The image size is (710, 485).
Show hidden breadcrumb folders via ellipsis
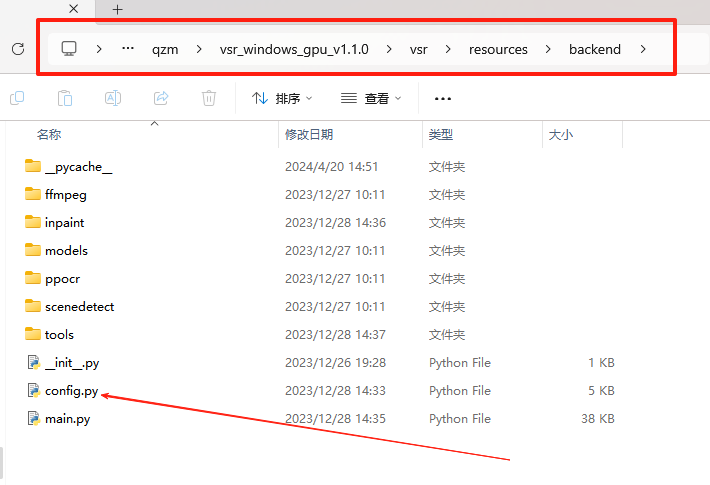click(x=128, y=48)
